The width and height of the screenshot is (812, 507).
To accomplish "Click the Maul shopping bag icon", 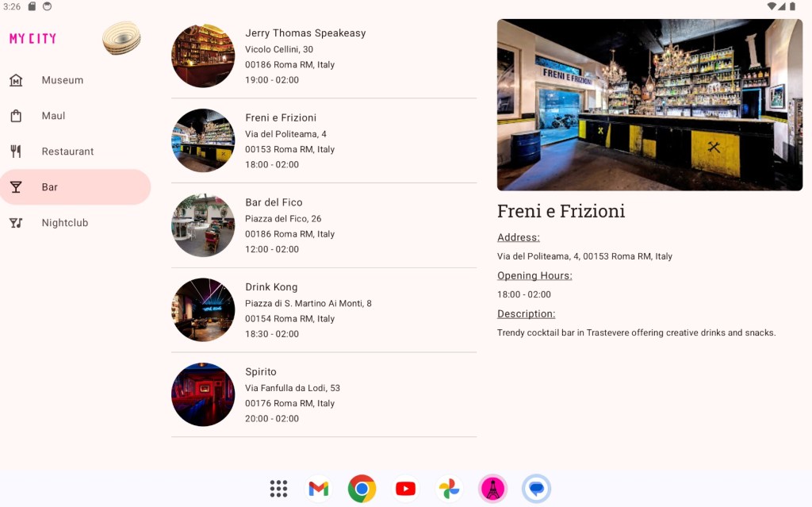I will click(16, 116).
